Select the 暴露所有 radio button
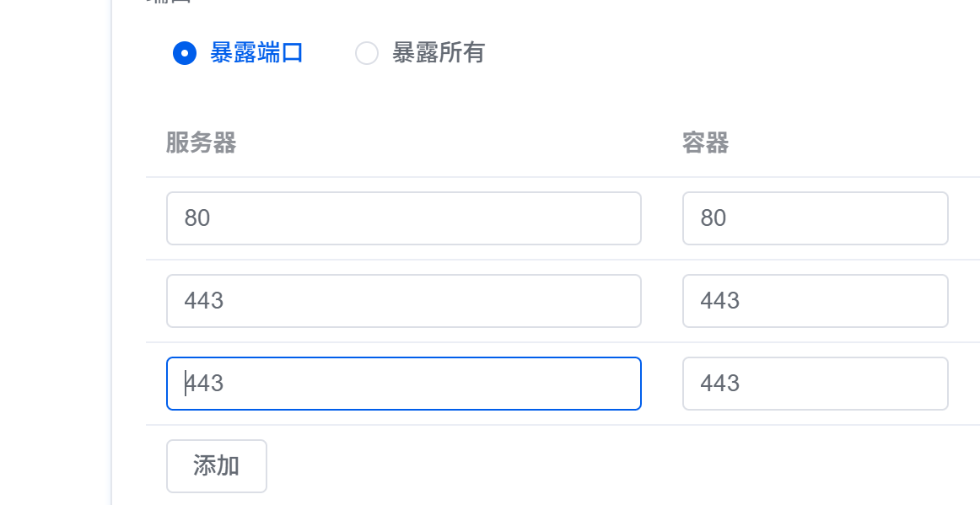This screenshot has height=505, width=980. [x=367, y=53]
